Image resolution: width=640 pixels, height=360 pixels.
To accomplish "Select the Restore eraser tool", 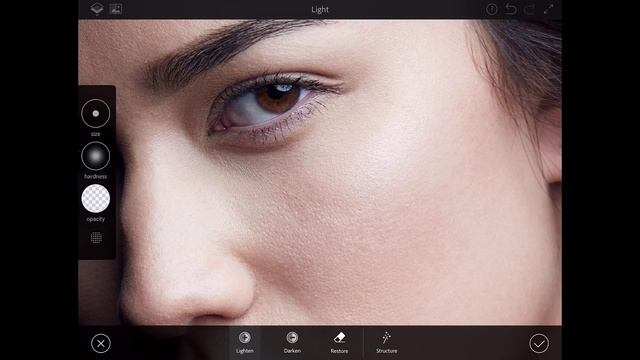I will coord(339,342).
